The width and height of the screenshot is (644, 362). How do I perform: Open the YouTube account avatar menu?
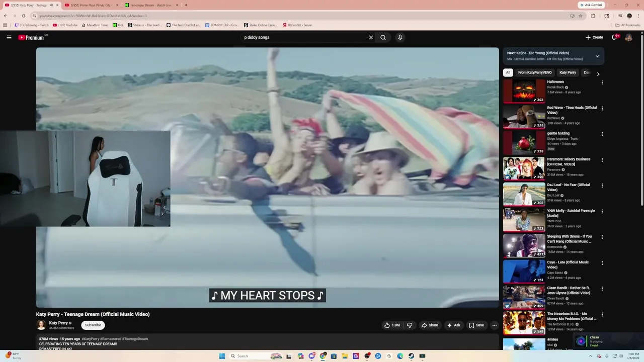(x=628, y=37)
